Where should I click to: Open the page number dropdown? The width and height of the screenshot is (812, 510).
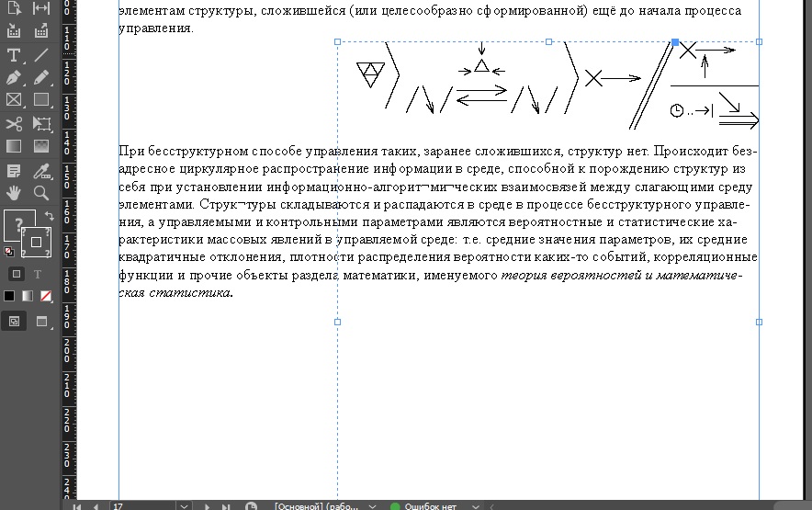pos(184,506)
